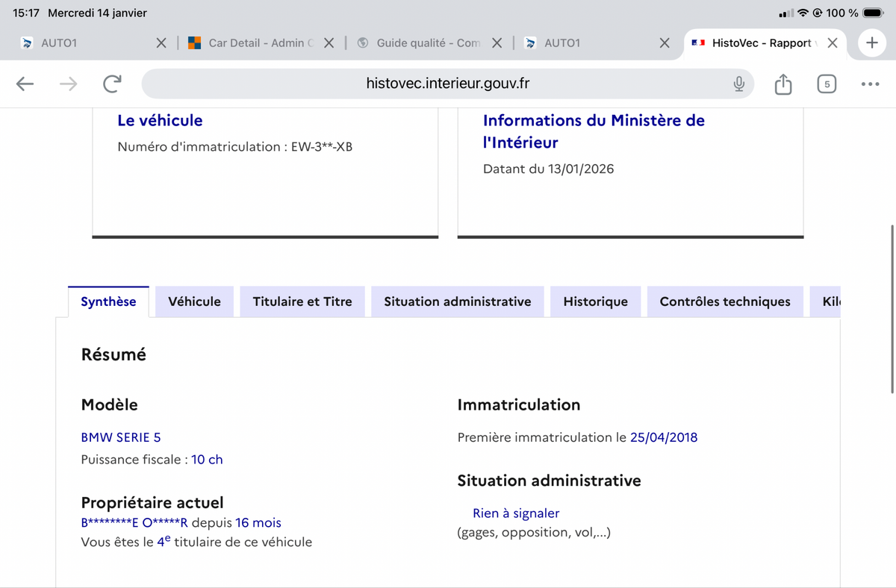Close the HistoVec - Rapport tab
This screenshot has width=896, height=588.
pos(833,43)
